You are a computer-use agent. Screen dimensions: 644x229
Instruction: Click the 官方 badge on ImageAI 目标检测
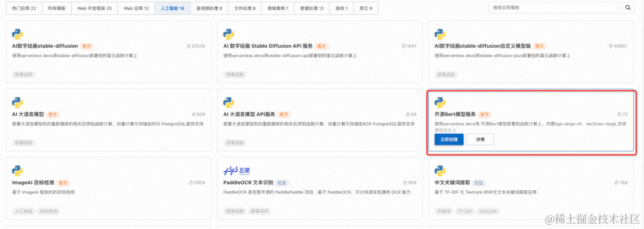click(x=63, y=183)
